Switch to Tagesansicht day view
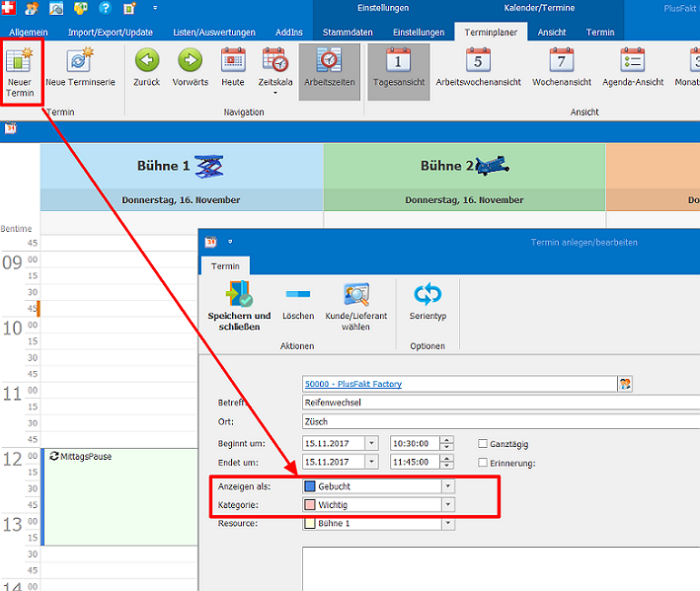 [x=399, y=71]
